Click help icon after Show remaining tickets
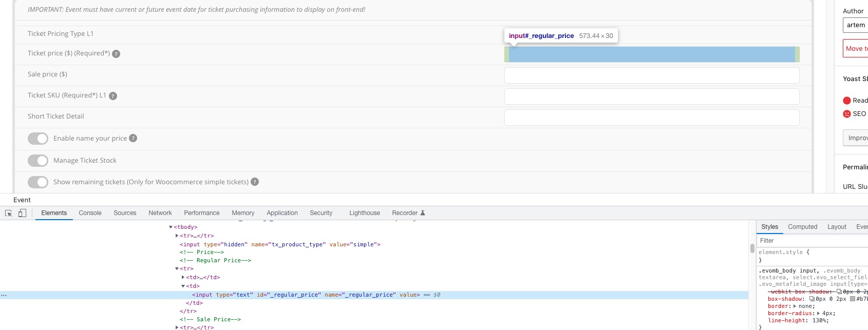868x330 pixels. [x=255, y=182]
